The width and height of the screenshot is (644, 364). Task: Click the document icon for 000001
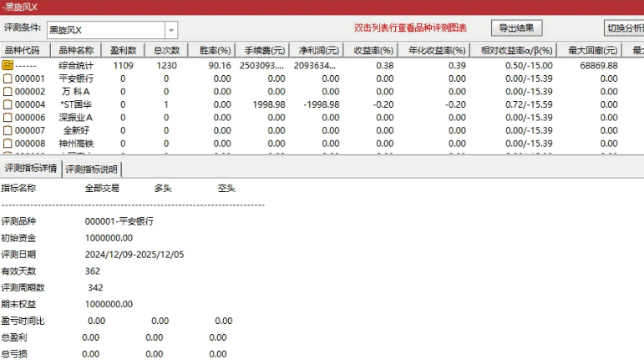click(8, 78)
